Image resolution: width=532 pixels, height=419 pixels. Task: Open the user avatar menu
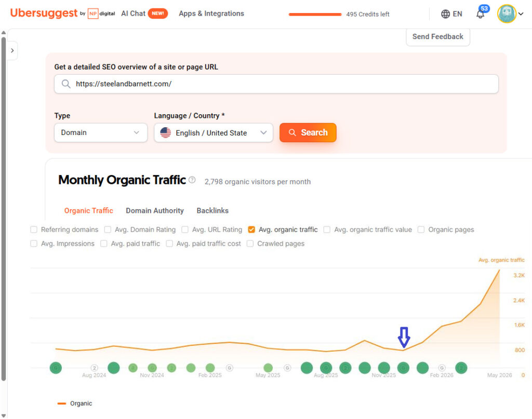[x=507, y=14]
